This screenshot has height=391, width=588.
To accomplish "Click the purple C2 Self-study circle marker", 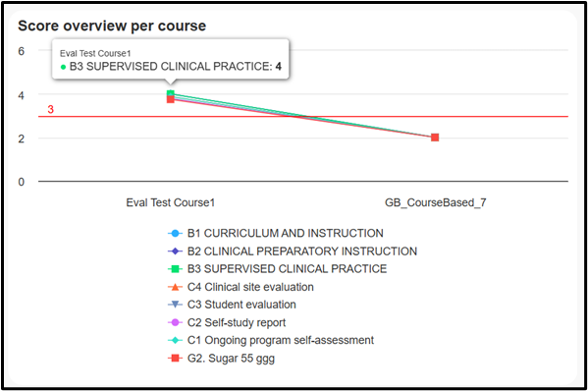I will [x=175, y=322].
